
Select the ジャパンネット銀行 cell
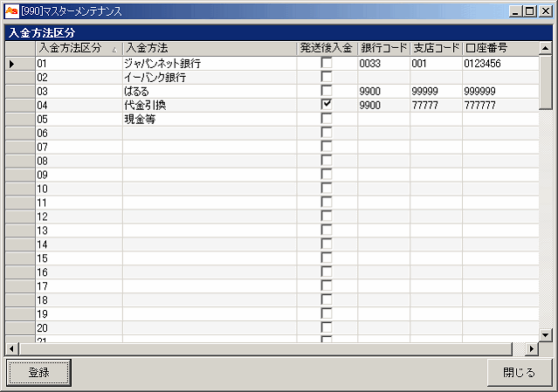(210, 64)
